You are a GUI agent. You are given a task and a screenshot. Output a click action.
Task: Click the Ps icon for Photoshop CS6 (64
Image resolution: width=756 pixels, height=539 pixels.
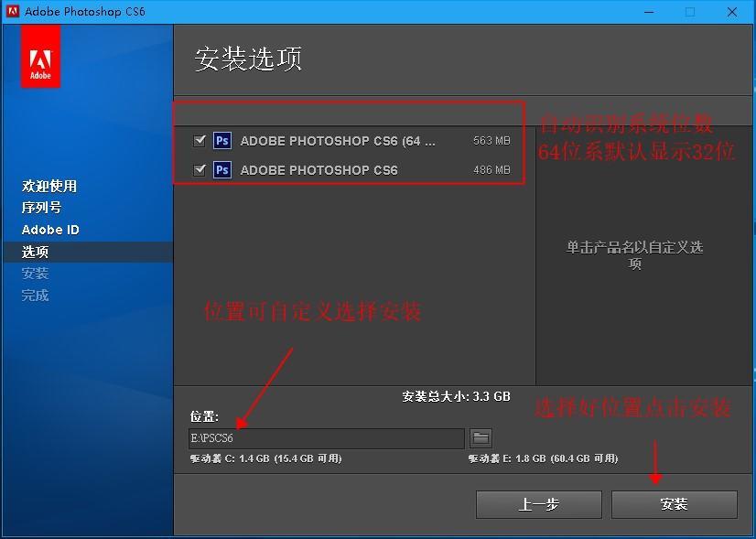point(221,141)
